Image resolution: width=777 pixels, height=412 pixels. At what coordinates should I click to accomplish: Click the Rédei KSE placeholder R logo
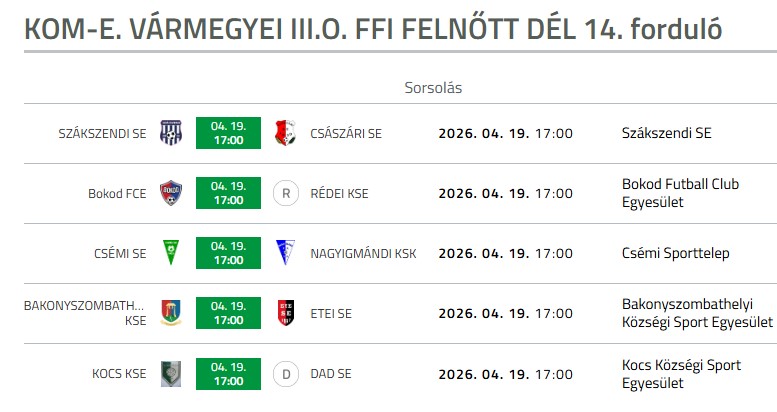(286, 193)
